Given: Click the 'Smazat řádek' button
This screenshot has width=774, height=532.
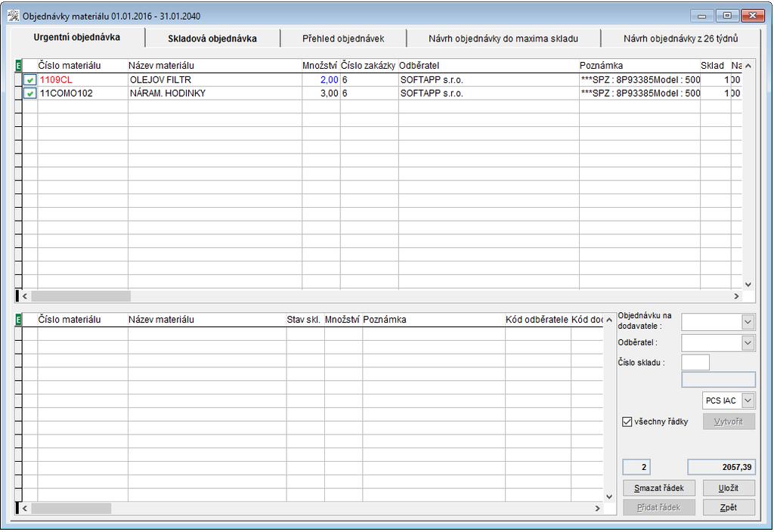Looking at the screenshot, I should pos(659,488).
